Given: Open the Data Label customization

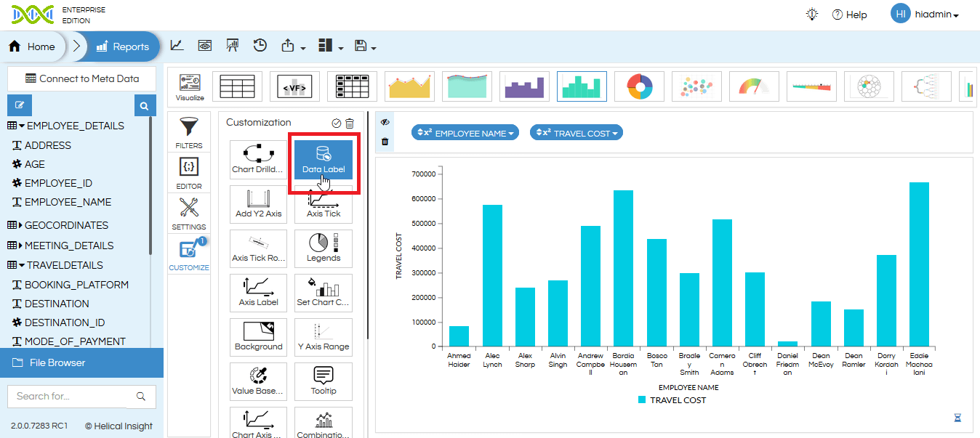Looking at the screenshot, I should tap(324, 160).
